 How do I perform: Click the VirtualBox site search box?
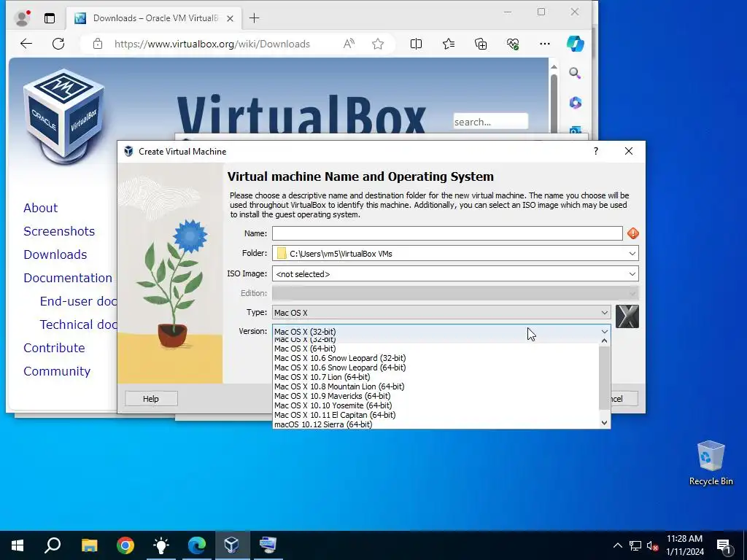point(490,122)
